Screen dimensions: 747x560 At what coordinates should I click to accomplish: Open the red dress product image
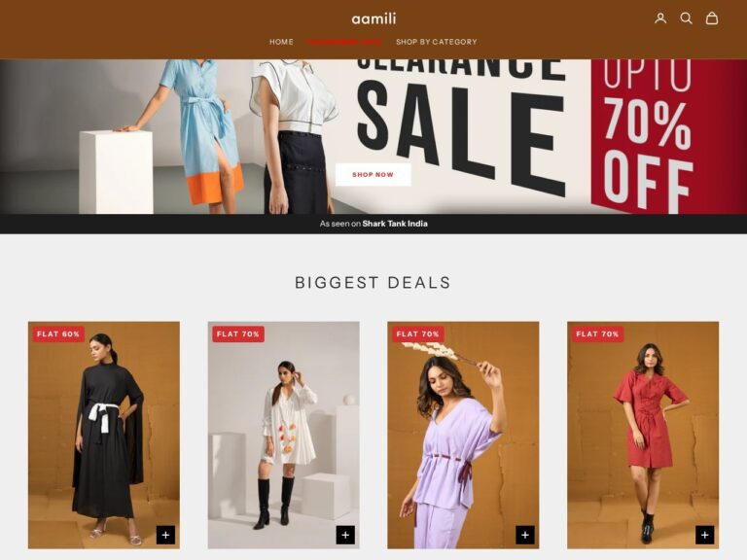tap(643, 435)
